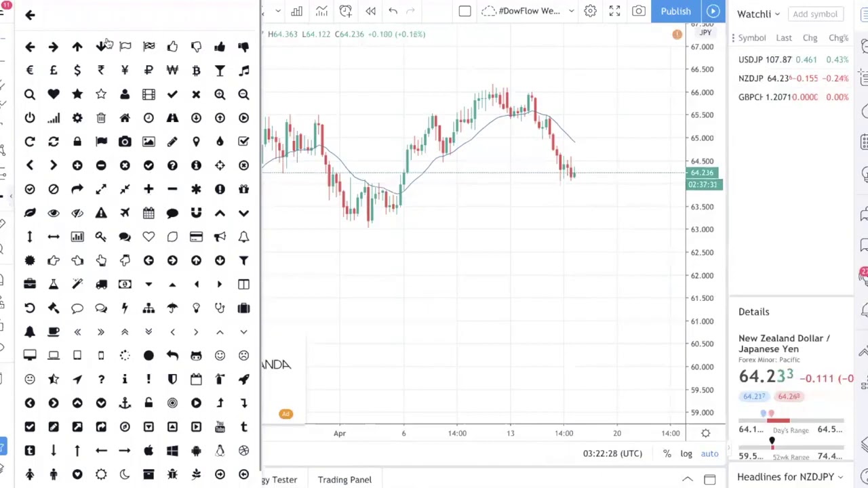Toggle auto scale on the price axis
Image resolution: width=868 pixels, height=488 pixels.
point(709,453)
